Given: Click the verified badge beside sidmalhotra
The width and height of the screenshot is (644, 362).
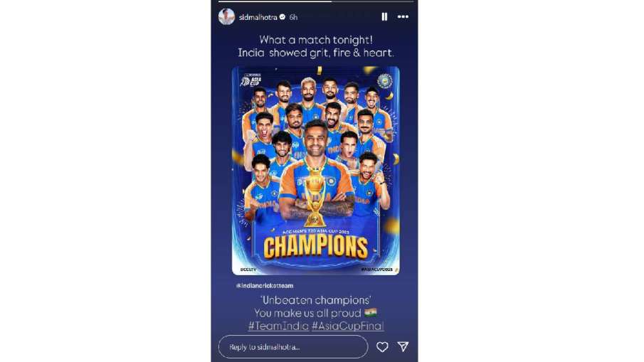Looking at the screenshot, I should [283, 17].
